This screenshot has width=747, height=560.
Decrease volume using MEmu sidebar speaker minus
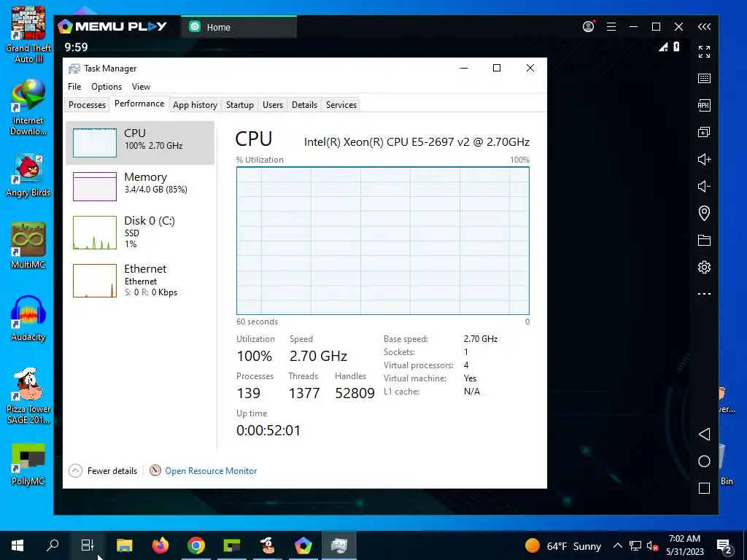[x=704, y=186]
